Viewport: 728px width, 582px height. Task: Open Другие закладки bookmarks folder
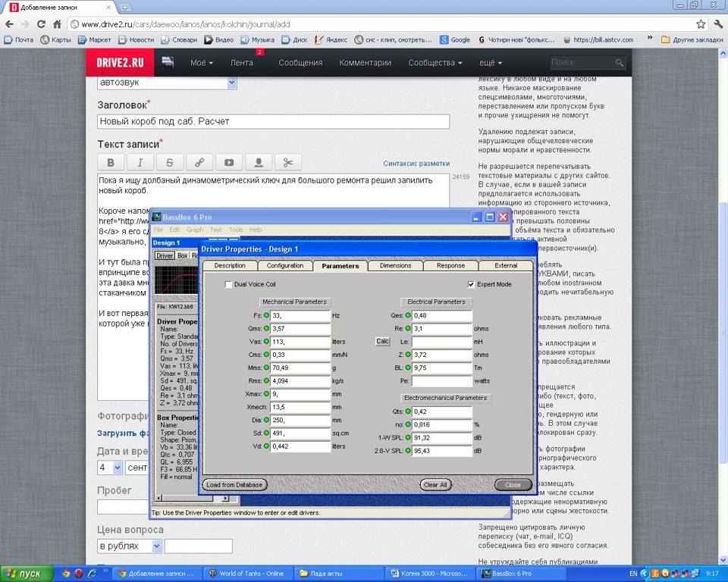point(692,40)
